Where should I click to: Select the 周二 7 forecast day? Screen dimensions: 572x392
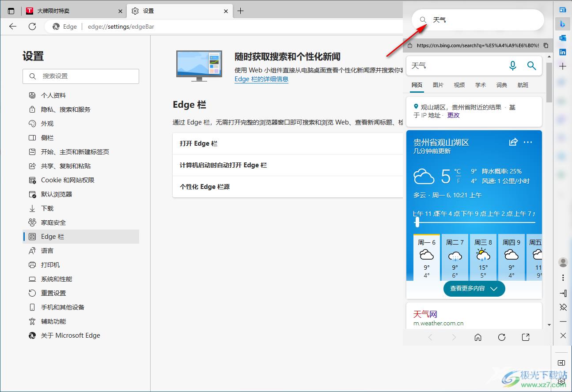(x=455, y=257)
